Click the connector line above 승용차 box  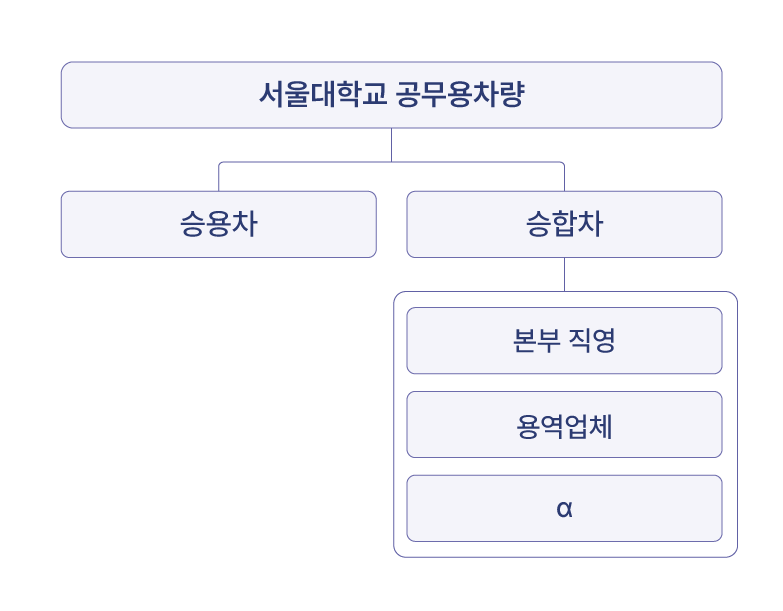click(219, 177)
